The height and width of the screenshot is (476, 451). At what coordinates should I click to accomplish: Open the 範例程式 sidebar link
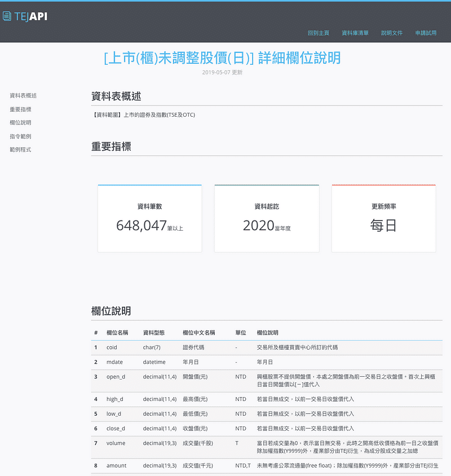pyautogui.click(x=20, y=149)
